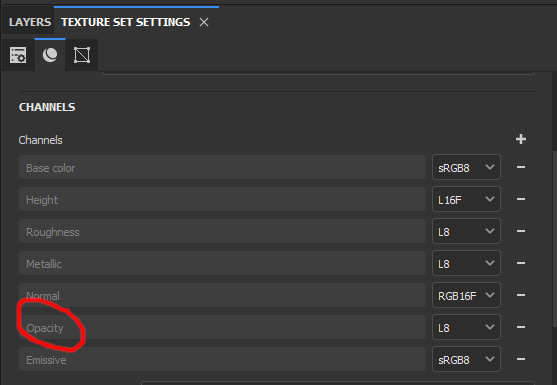Select the mesh maps sphere icon
This screenshot has height=385, width=557.
pos(50,55)
